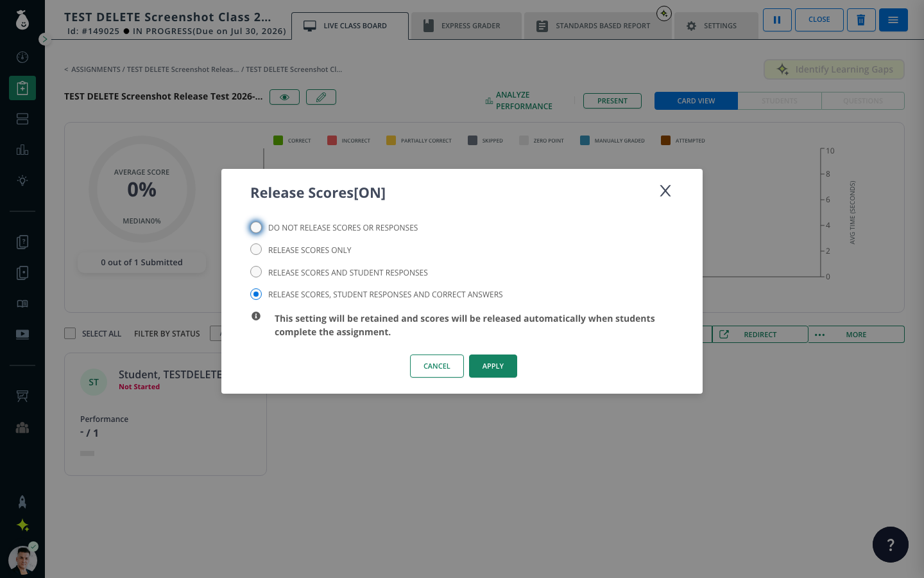The height and width of the screenshot is (578, 924).
Task: Click the info icon beside retained setting note
Action: [x=256, y=316]
